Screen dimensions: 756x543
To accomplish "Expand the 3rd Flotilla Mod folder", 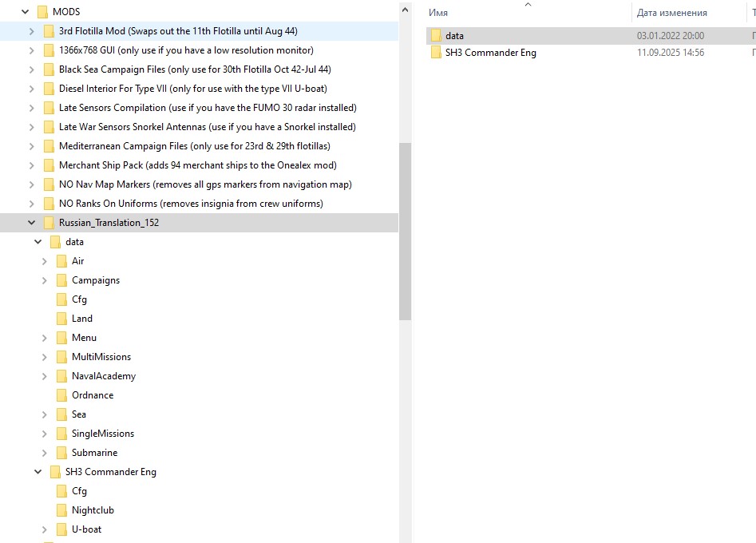I will [31, 31].
